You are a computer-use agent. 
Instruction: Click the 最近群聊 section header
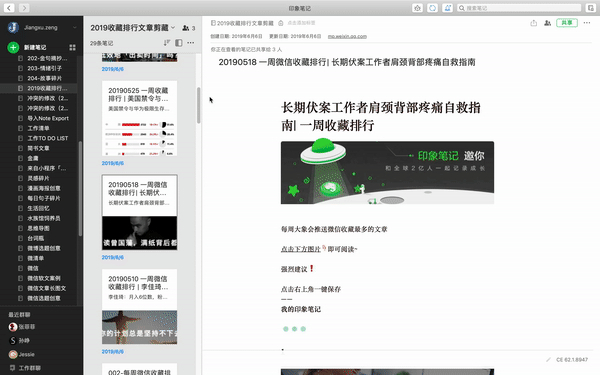19,315
